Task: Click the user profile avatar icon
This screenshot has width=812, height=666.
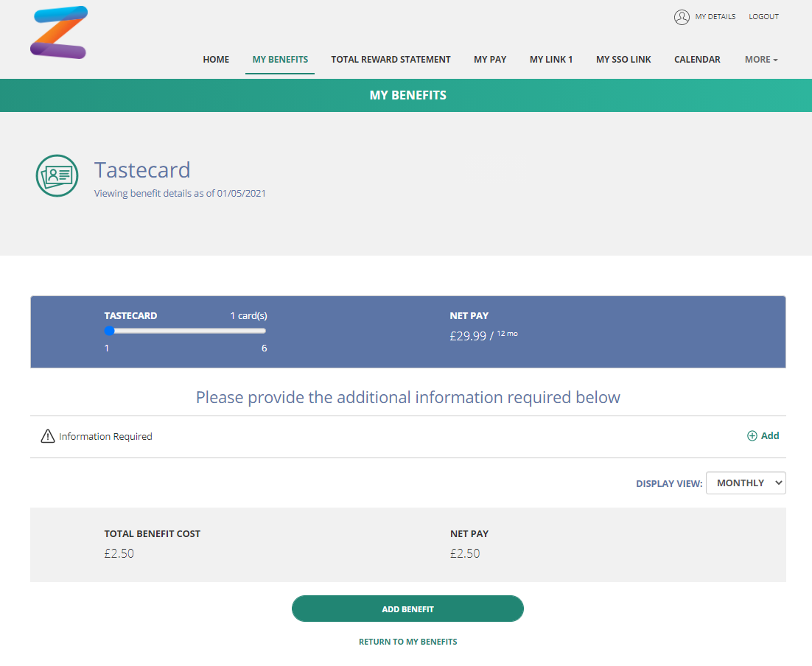Action: [x=682, y=17]
